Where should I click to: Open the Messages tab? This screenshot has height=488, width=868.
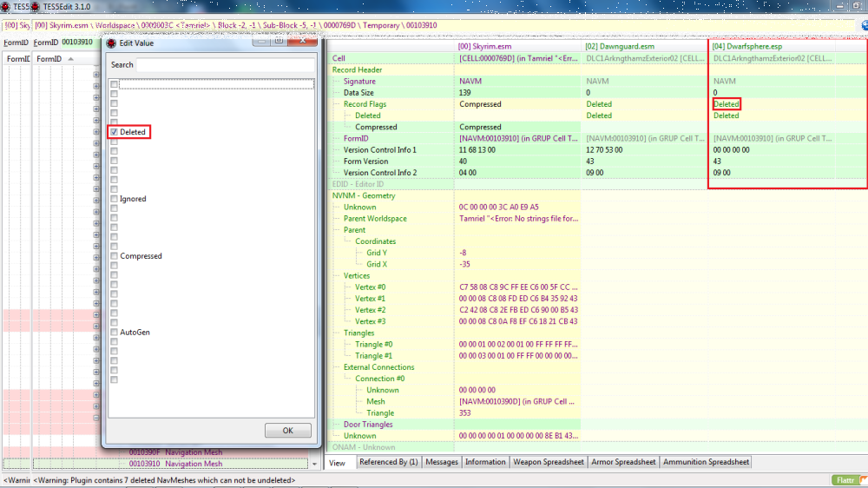tap(442, 462)
